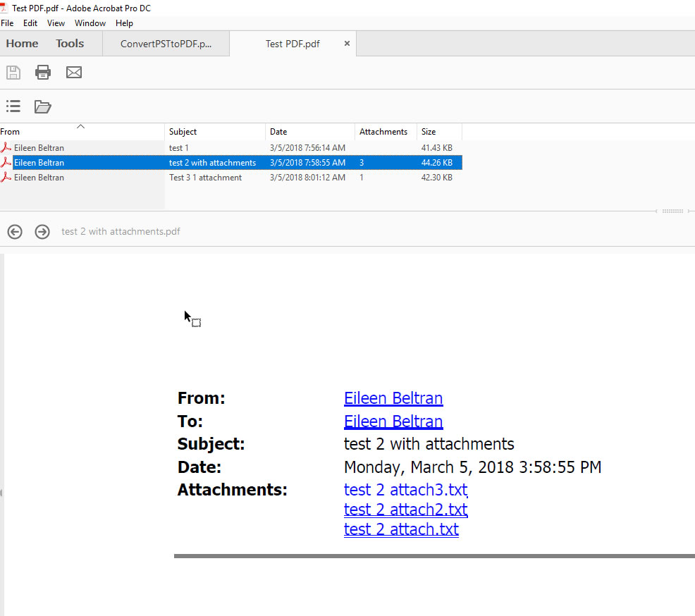The image size is (695, 616).
Task: Open the Tools tab
Action: tap(70, 44)
